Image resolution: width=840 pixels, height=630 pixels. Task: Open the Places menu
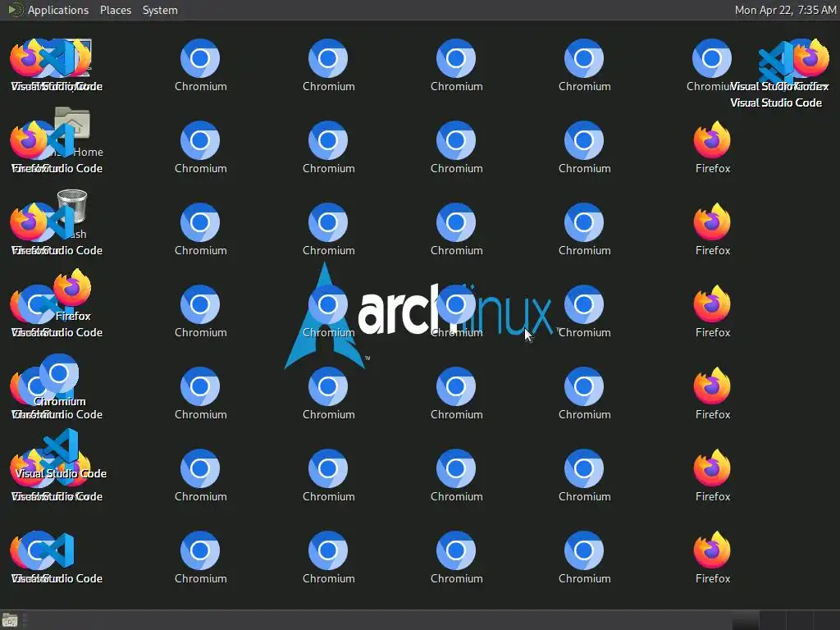(115, 10)
